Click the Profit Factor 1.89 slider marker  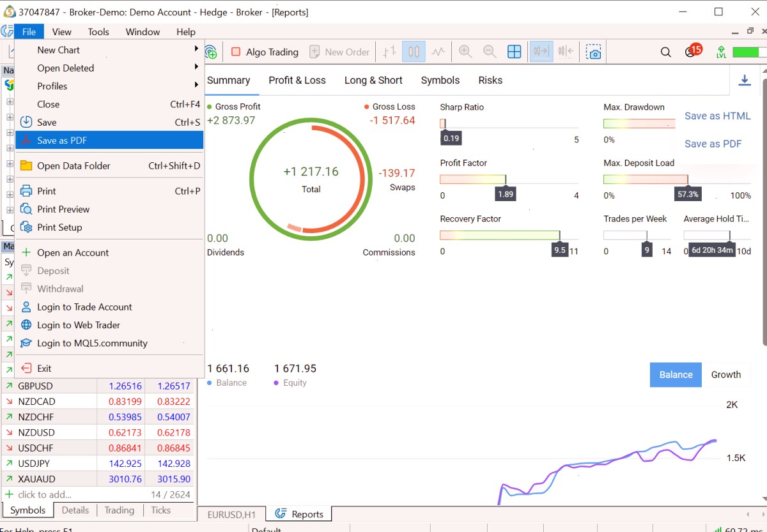(506, 194)
